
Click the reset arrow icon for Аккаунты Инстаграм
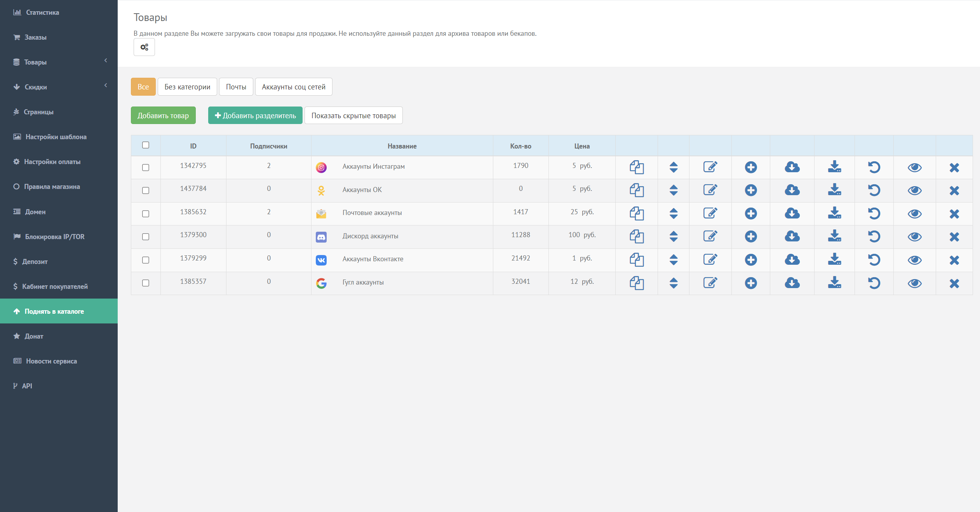pyautogui.click(x=874, y=168)
